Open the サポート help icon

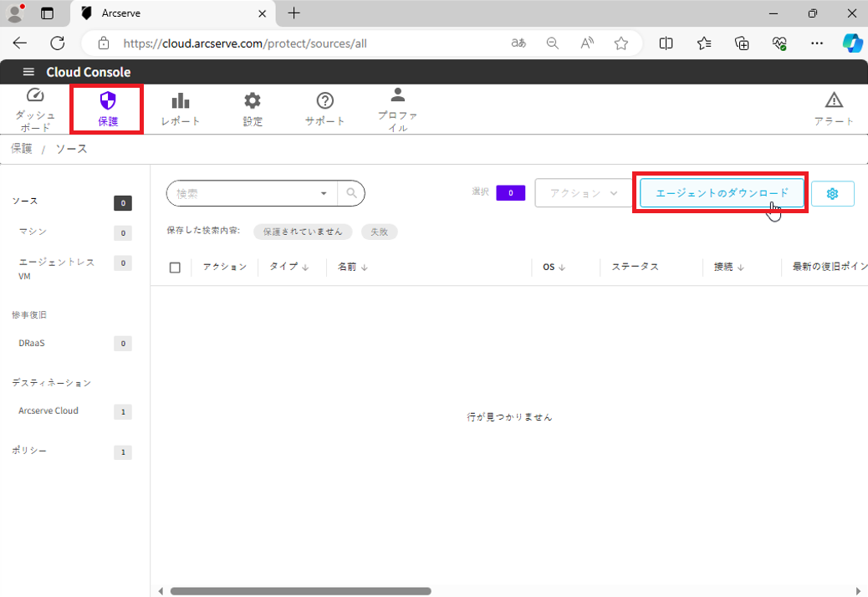point(324,101)
